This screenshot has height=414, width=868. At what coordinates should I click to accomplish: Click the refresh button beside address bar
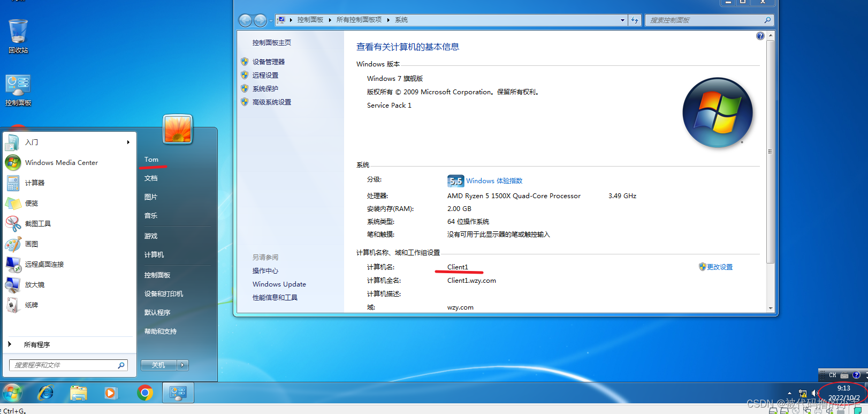[635, 20]
